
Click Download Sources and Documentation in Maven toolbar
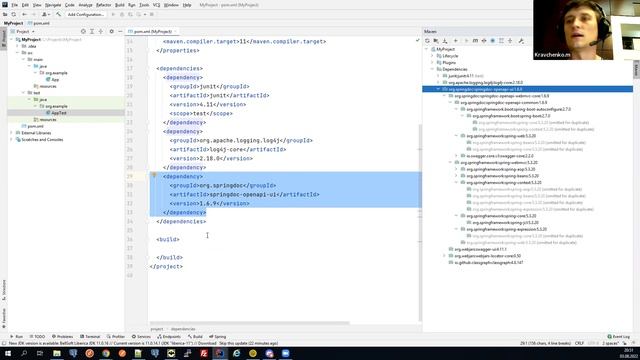point(445,41)
